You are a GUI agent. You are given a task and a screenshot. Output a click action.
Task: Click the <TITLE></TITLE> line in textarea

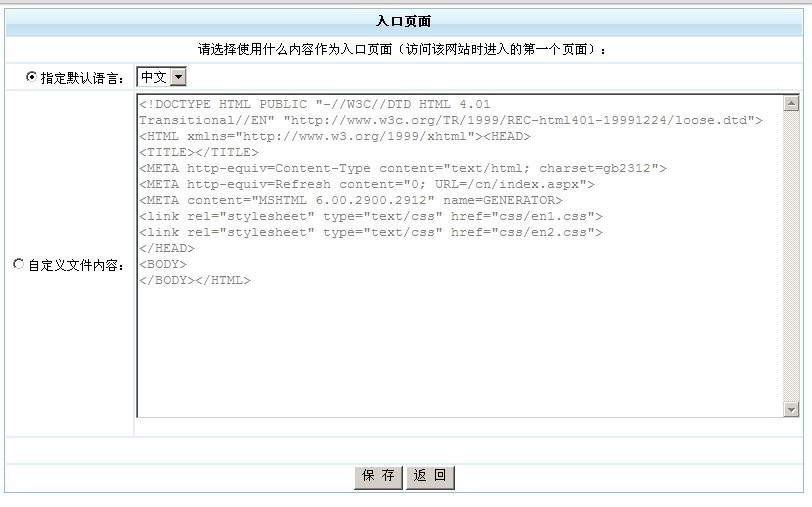pos(199,152)
